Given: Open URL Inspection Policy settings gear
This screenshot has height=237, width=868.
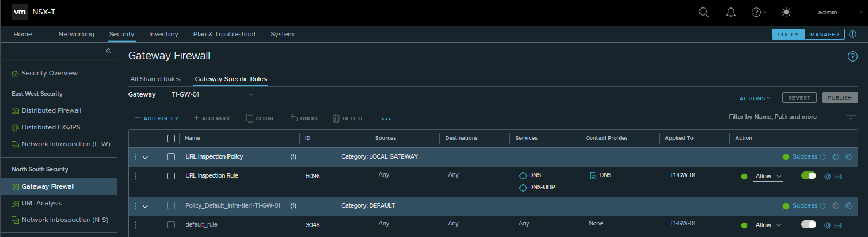Looking at the screenshot, I should [848, 157].
